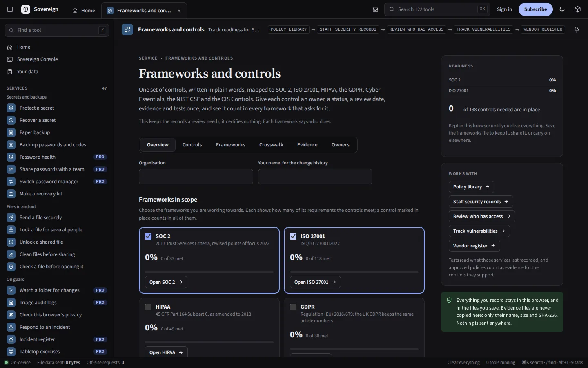
Task: Switch to the Overview tab
Action: coord(158,145)
